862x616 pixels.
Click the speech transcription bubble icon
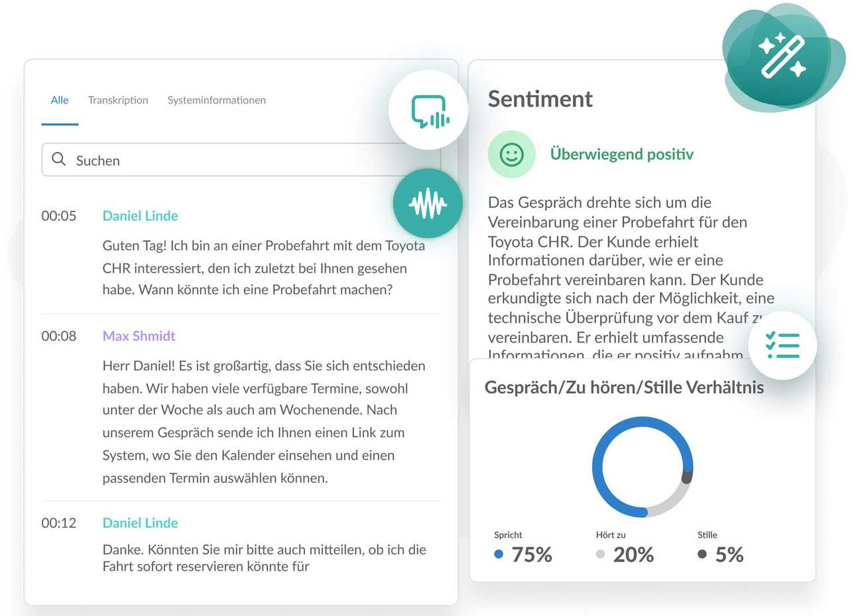coord(429,111)
